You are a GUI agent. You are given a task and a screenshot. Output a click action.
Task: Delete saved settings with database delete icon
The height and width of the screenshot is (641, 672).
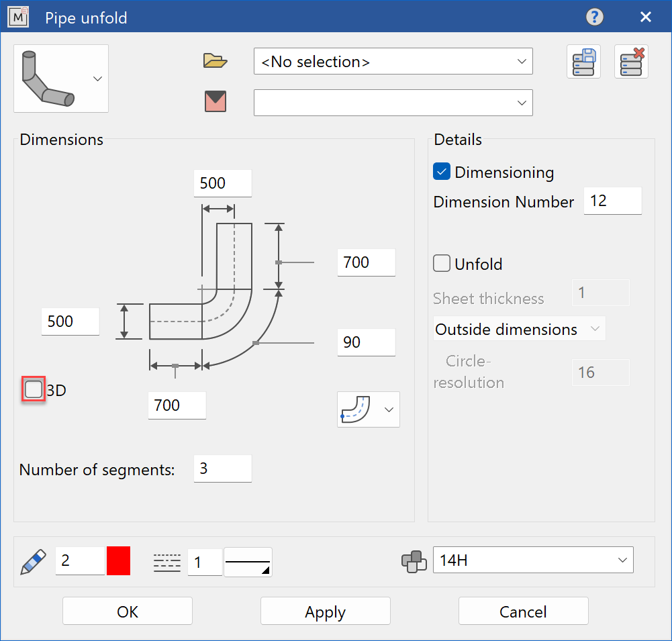click(x=631, y=62)
